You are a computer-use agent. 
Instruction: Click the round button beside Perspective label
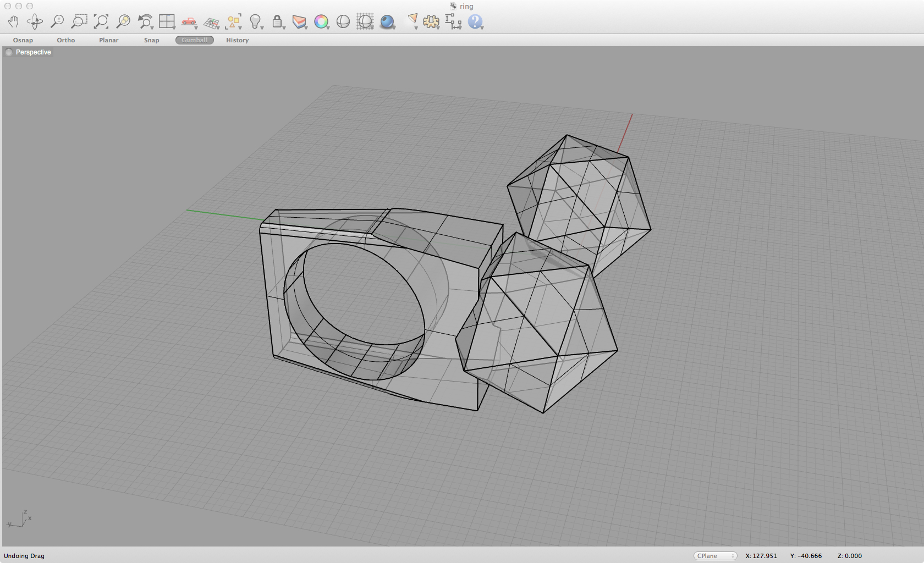point(9,52)
